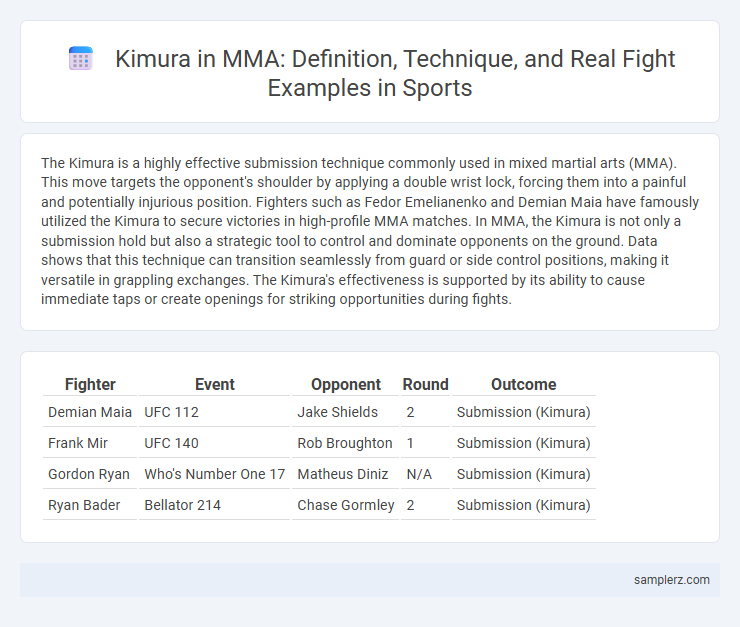Click Submission (Kimura) in Gordon Ryan row
740x627 pixels.
pyautogui.click(x=524, y=474)
